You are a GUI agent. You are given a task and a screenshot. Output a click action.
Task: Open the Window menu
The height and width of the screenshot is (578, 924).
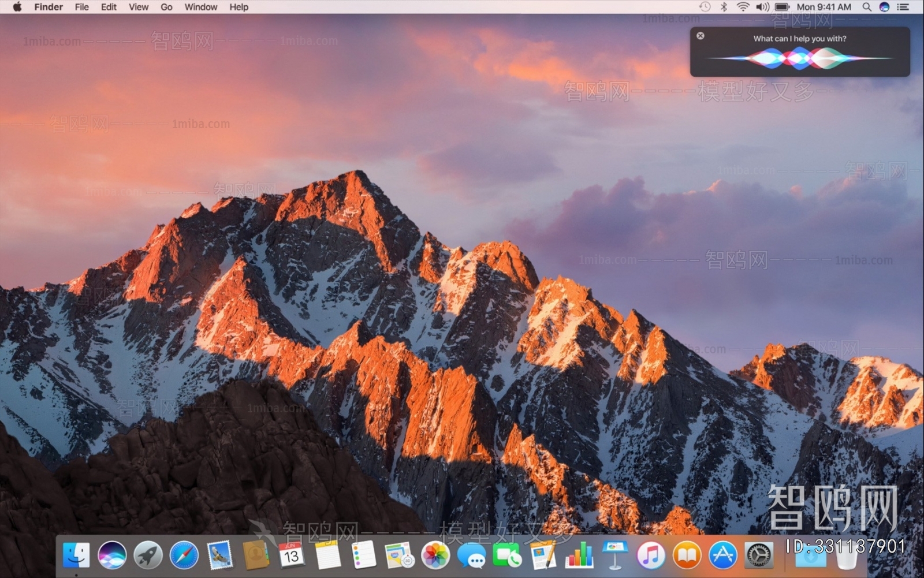pos(200,7)
